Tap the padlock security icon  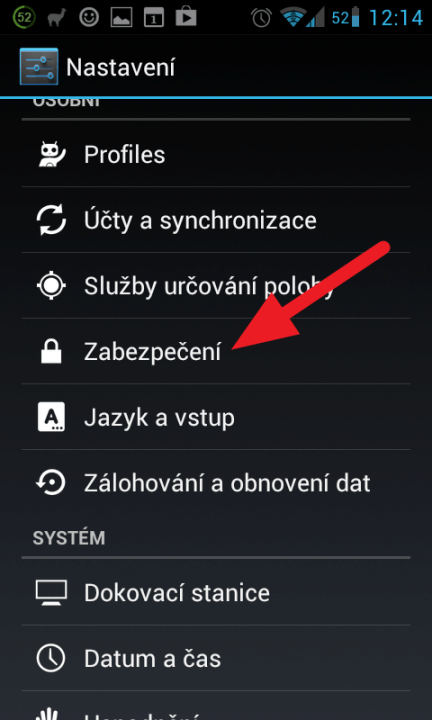point(51,351)
